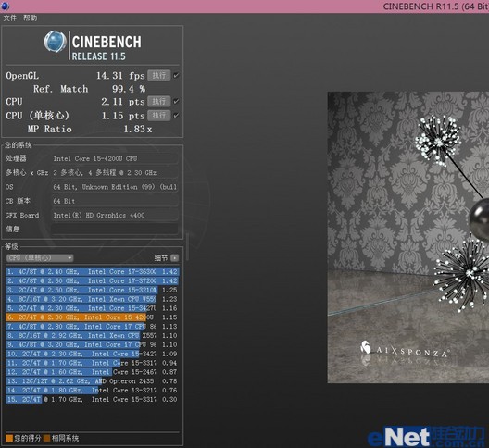Run the OpenGL test with 执行 button
This screenshot has width=489, height=448.
[159, 76]
